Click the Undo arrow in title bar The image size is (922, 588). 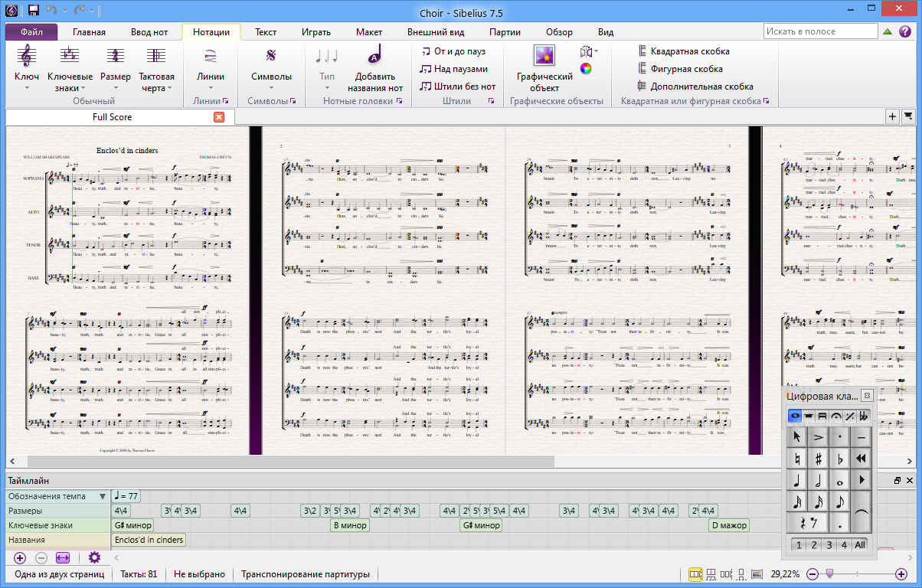click(52, 10)
